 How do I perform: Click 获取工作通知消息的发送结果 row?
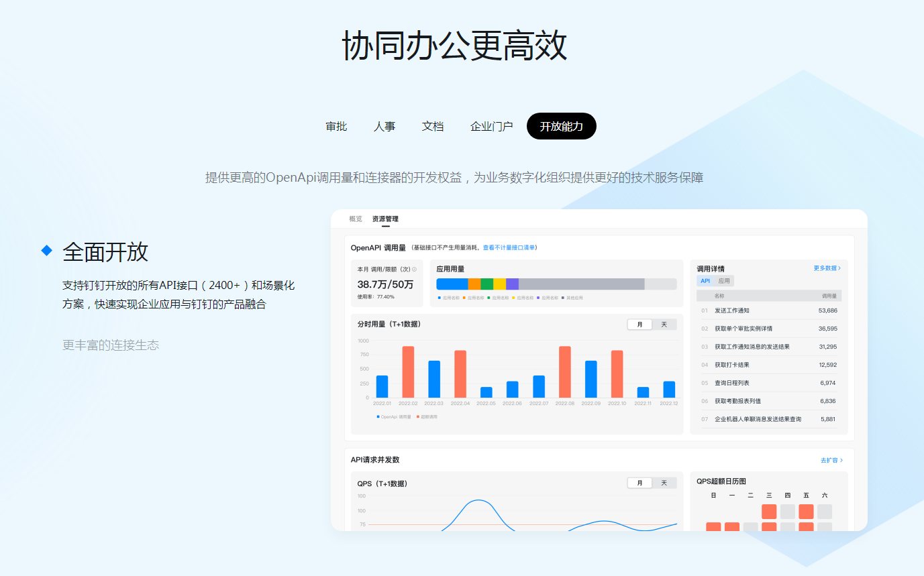[x=769, y=347]
